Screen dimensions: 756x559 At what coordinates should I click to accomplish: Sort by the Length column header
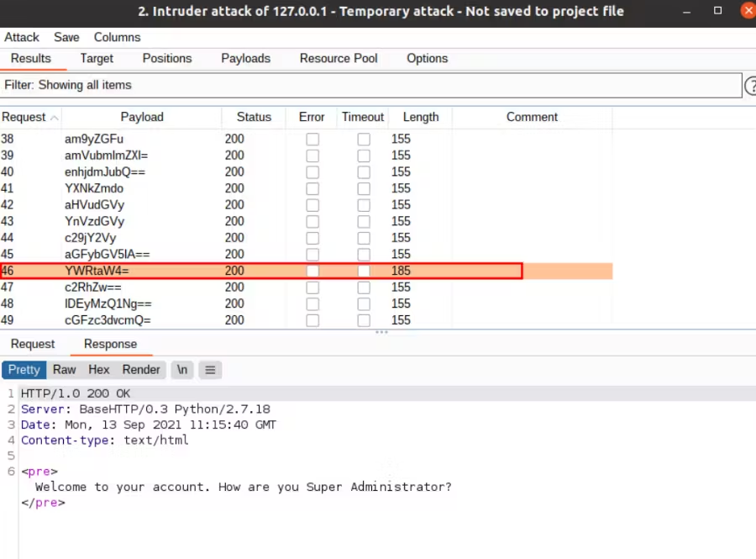point(421,117)
